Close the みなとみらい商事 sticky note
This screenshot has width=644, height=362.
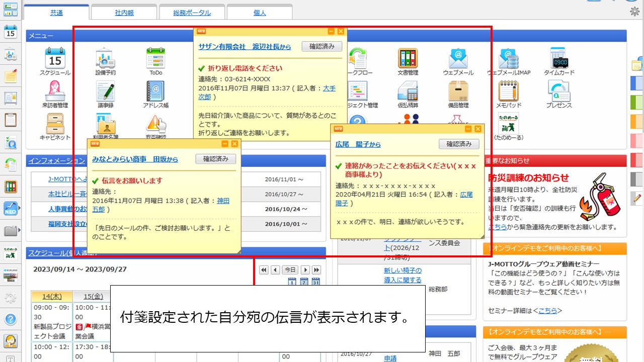234,144
